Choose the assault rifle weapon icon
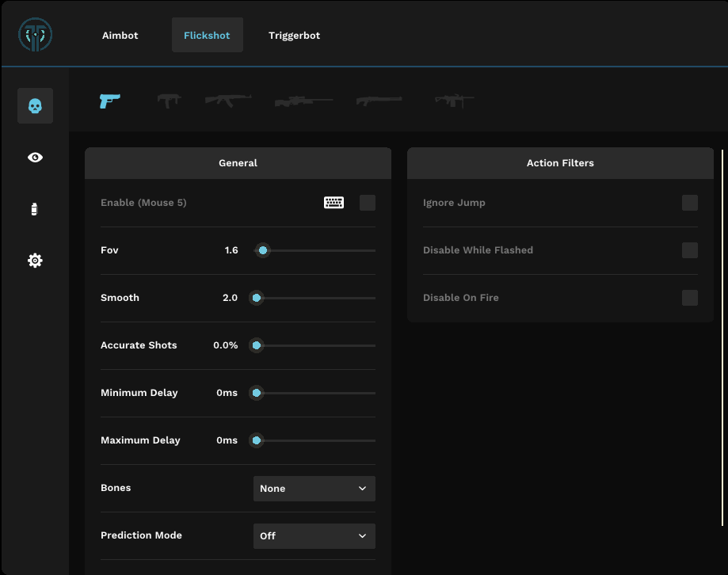728x575 pixels. tap(228, 100)
